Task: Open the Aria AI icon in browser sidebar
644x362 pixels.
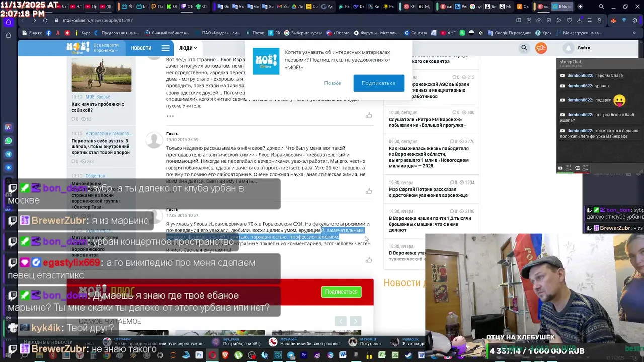Action: [8, 127]
